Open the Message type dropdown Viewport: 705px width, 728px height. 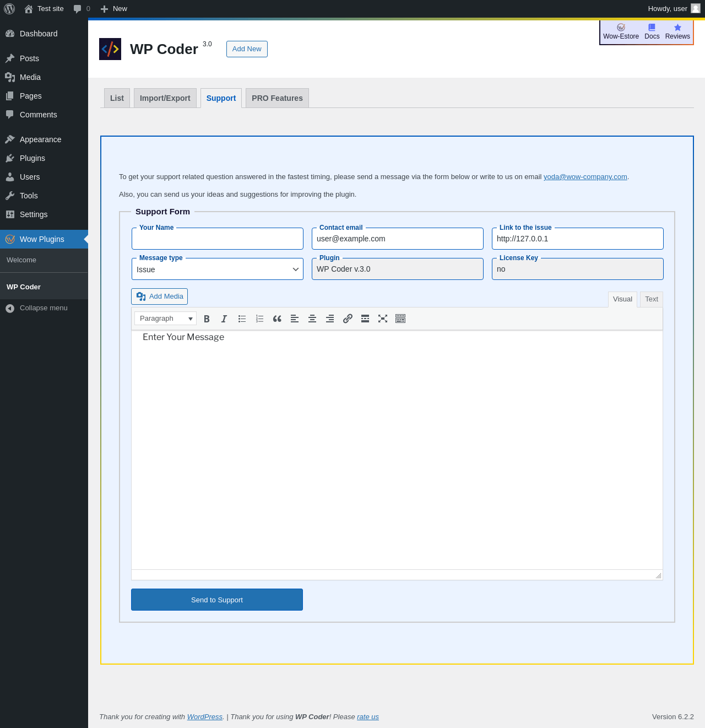pyautogui.click(x=218, y=269)
